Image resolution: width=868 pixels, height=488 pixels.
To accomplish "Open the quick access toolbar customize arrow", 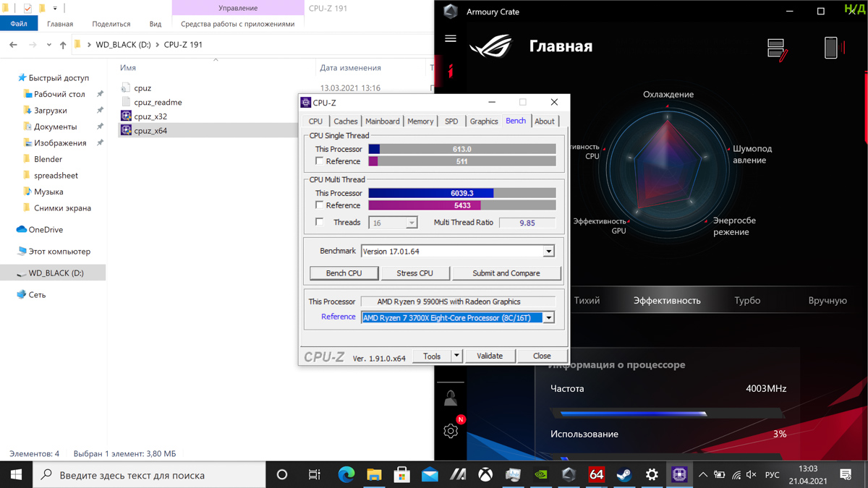I will 55,9.
